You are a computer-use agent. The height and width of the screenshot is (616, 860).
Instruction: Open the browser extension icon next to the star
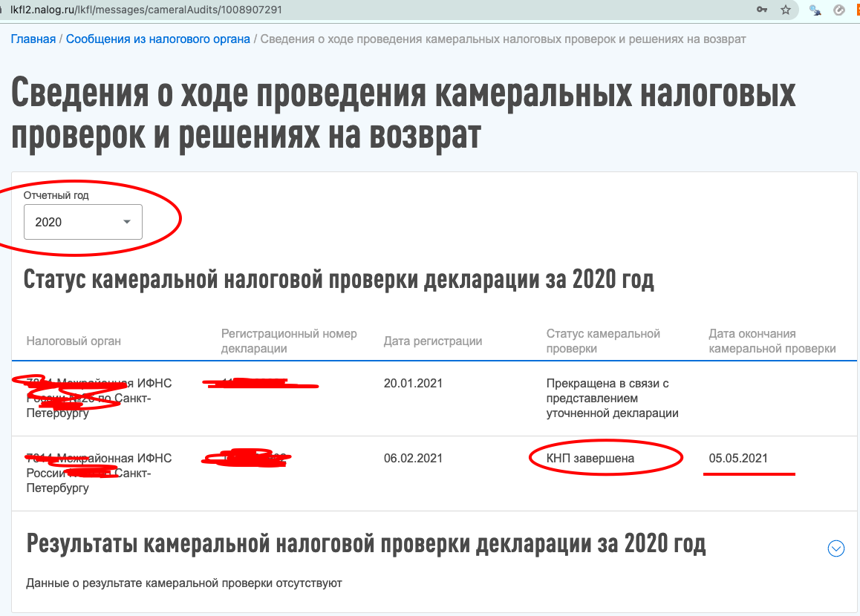click(815, 10)
